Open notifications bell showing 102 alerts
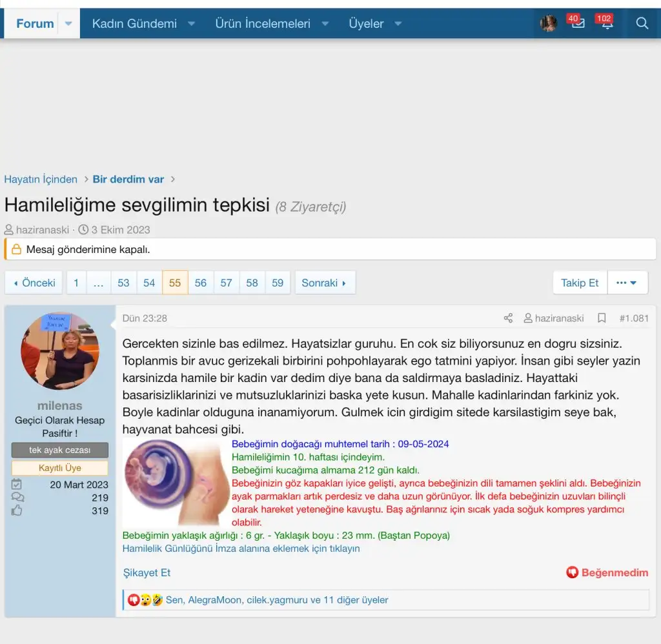 click(606, 24)
